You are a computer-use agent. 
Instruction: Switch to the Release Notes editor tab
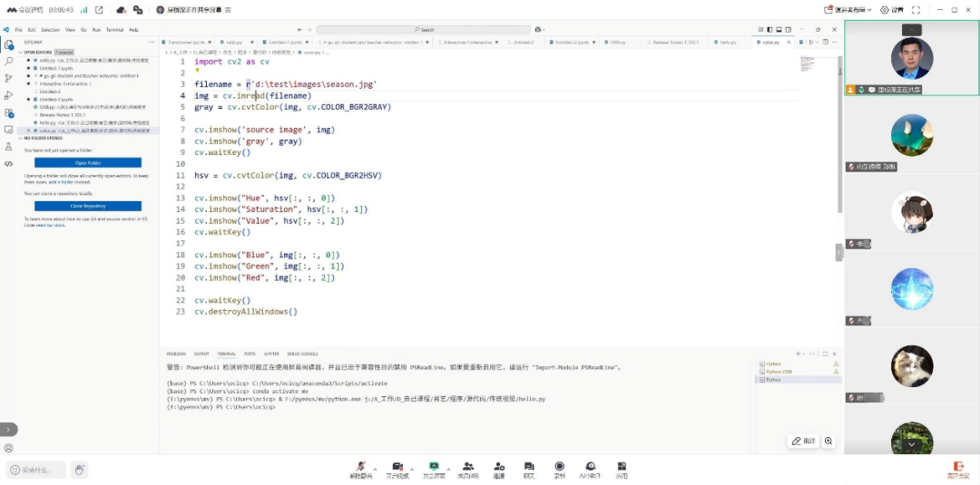[676, 43]
